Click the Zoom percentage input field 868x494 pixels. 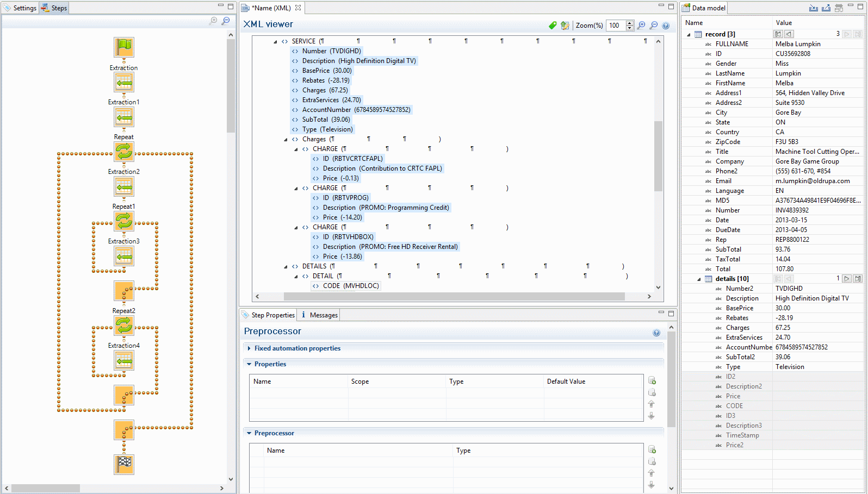616,26
